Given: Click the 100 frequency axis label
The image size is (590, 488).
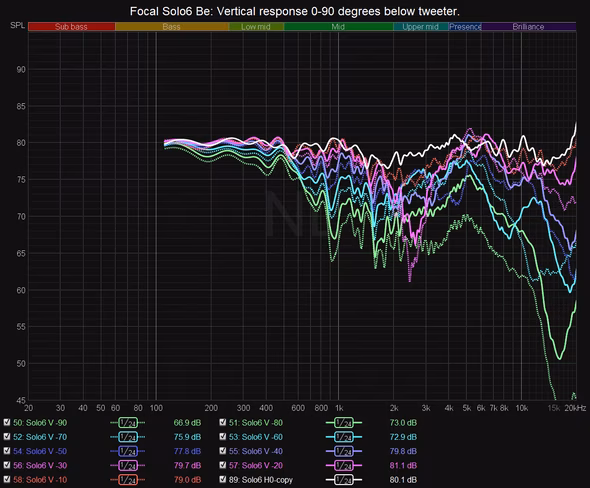Looking at the screenshot, I should pyautogui.click(x=156, y=408).
